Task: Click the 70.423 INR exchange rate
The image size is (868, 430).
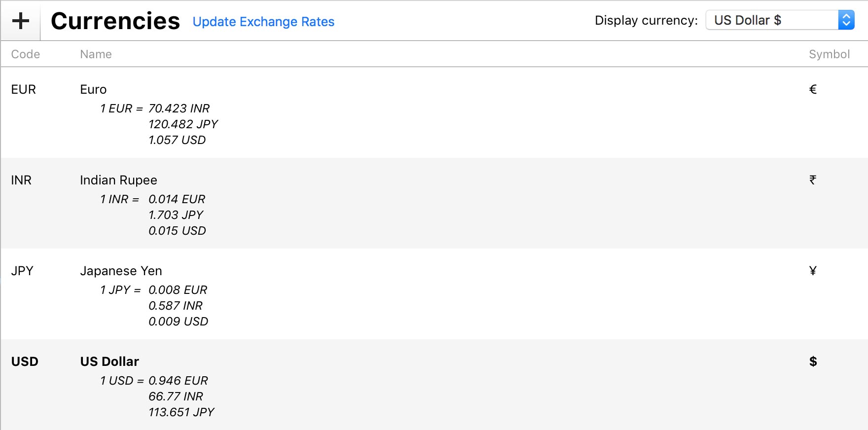Action: click(x=179, y=108)
